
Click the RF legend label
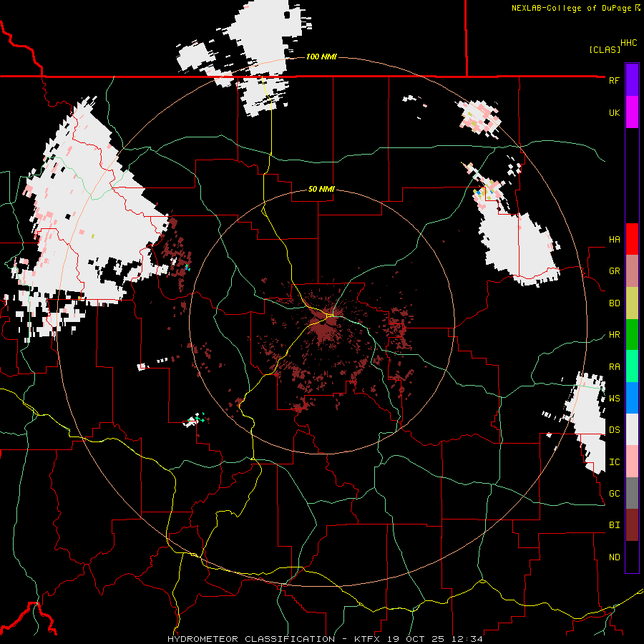614,80
